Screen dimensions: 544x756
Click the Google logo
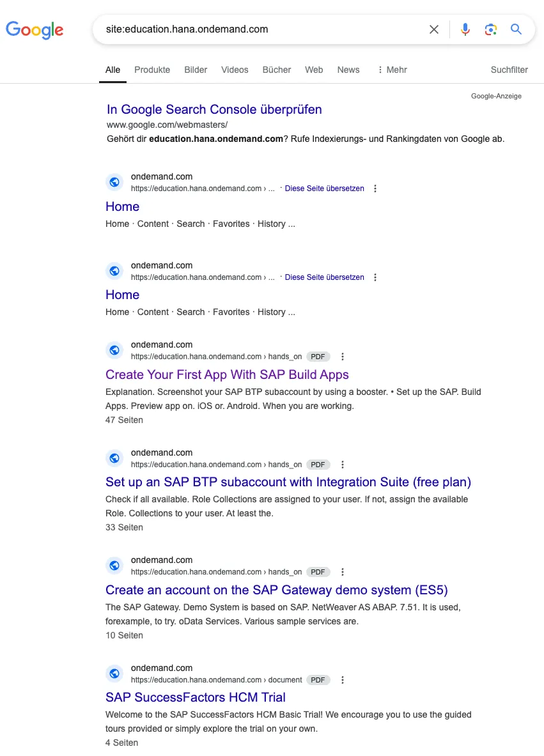click(x=35, y=29)
